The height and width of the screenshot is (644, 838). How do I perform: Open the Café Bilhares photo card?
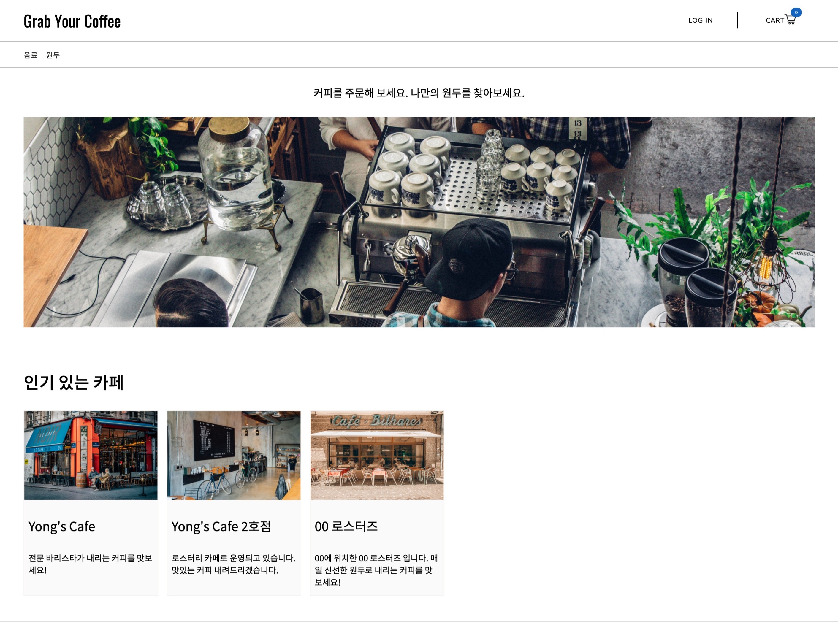(x=377, y=455)
